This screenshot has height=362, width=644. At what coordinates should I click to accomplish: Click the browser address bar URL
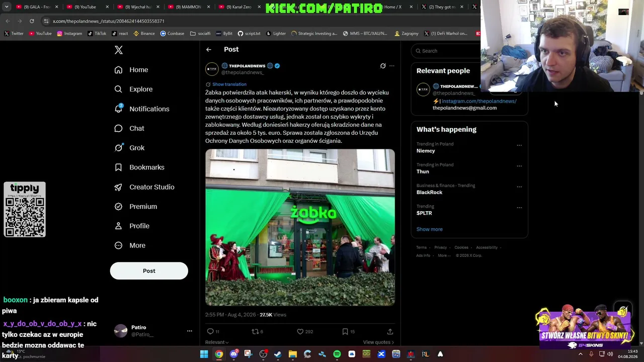[x=109, y=21]
